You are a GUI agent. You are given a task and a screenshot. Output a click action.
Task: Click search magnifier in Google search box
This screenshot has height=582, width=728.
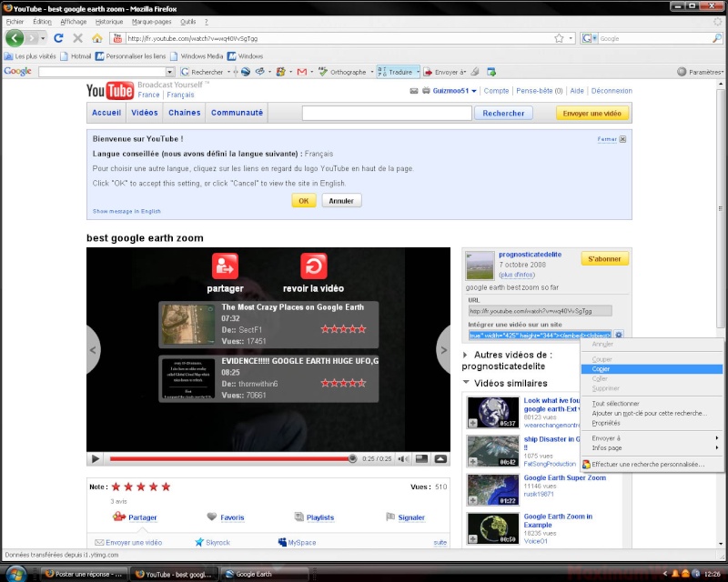click(717, 38)
